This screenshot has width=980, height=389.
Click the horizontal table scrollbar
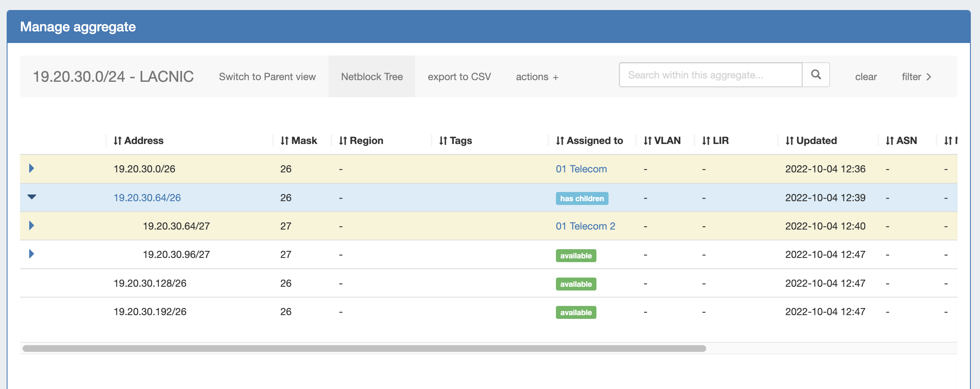tap(364, 349)
